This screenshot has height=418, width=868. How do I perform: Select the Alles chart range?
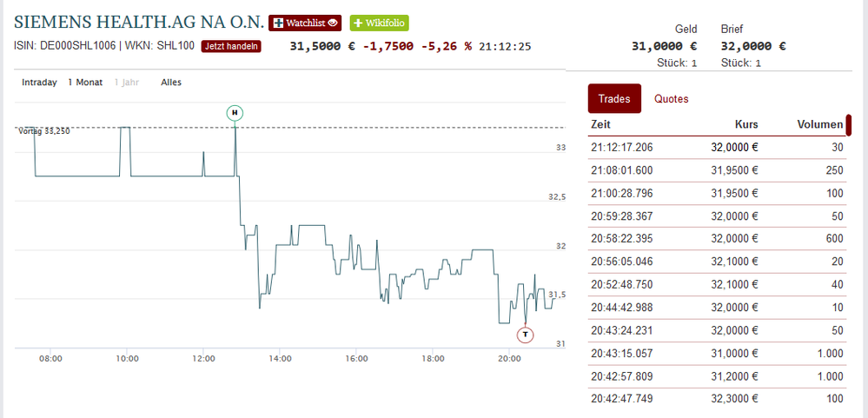(x=171, y=83)
